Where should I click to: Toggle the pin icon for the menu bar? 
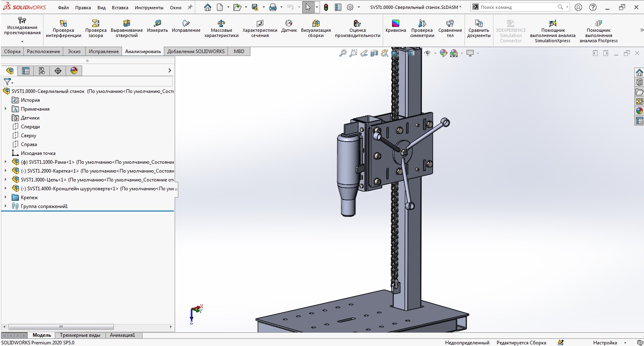coord(190,7)
